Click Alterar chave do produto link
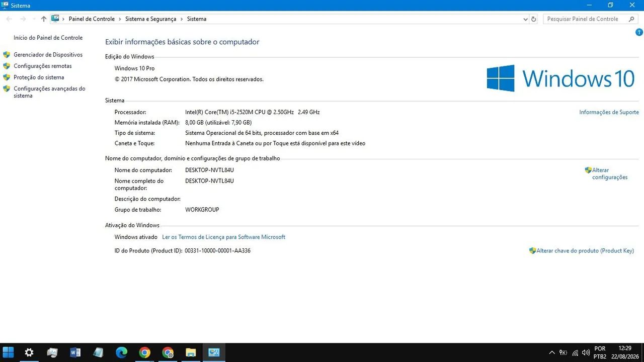 tap(585, 250)
